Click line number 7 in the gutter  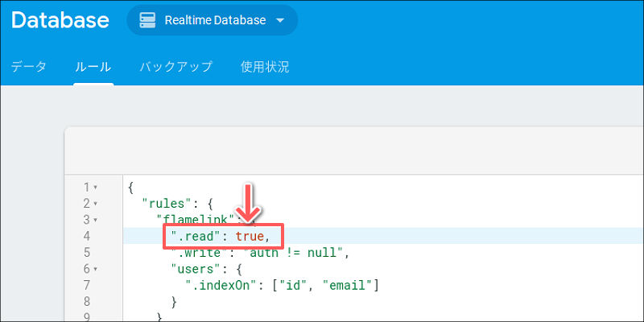pos(87,286)
